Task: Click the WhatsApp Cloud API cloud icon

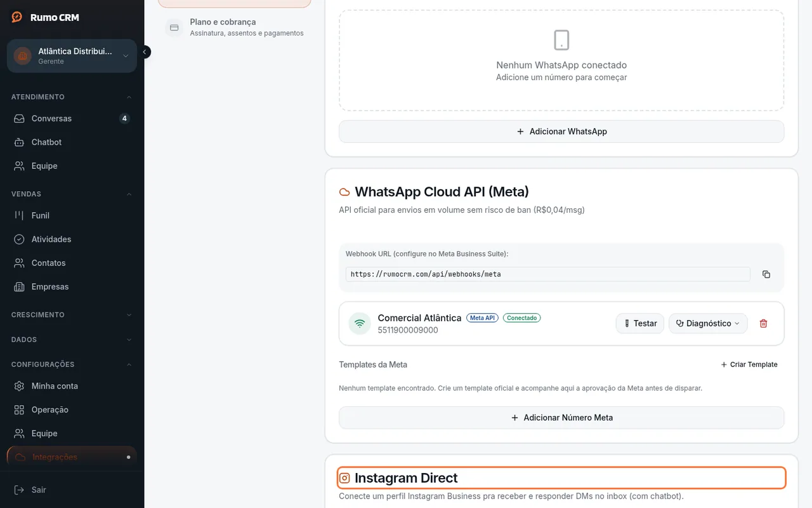Action: coord(344,192)
